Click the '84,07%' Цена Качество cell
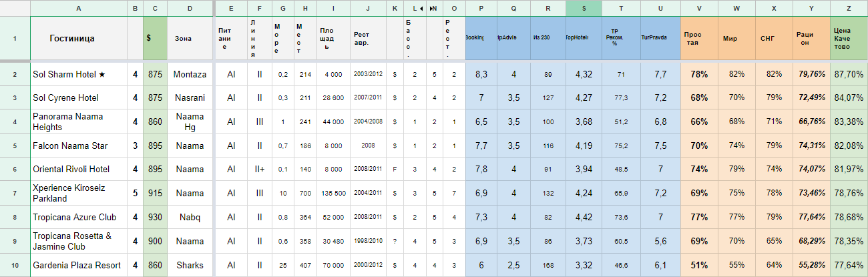Viewport: 868px width, 277px height. tap(849, 97)
